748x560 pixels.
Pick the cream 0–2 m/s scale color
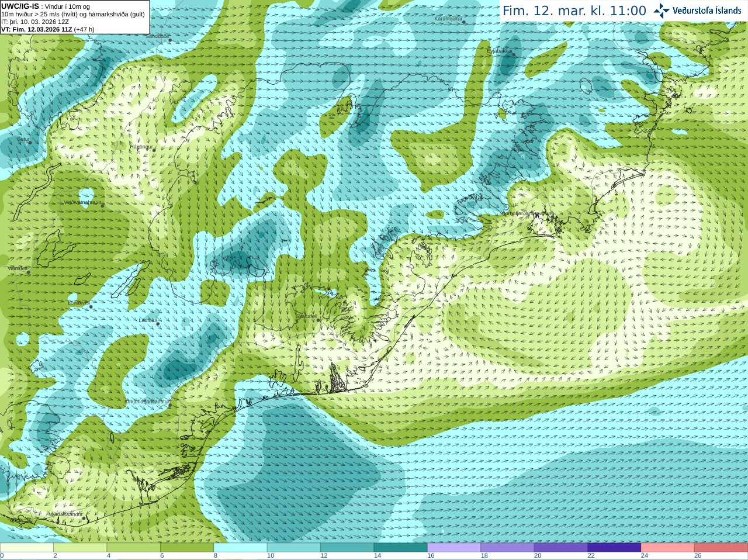pos(26,548)
